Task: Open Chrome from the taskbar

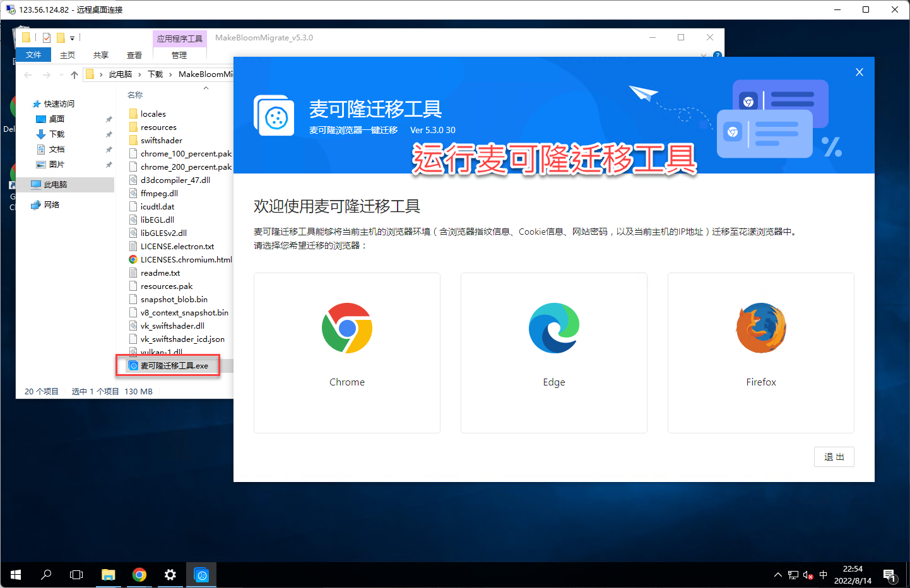Action: pyautogui.click(x=139, y=575)
